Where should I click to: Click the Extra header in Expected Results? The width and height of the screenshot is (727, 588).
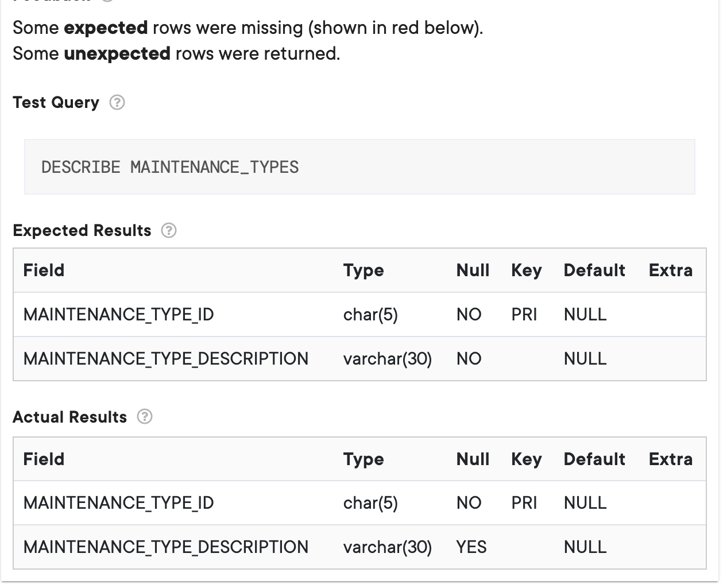[670, 270]
